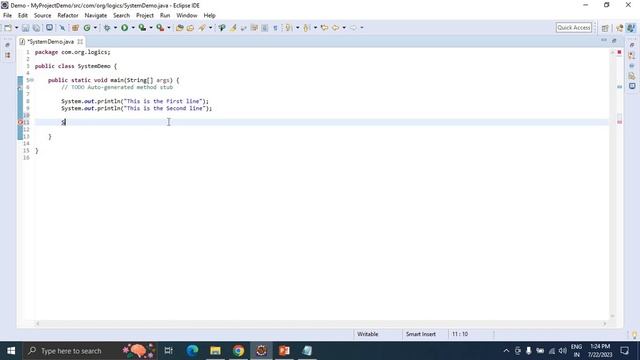640x360 pixels.
Task: Click the editor horizontal scrollbar
Action: (321, 324)
